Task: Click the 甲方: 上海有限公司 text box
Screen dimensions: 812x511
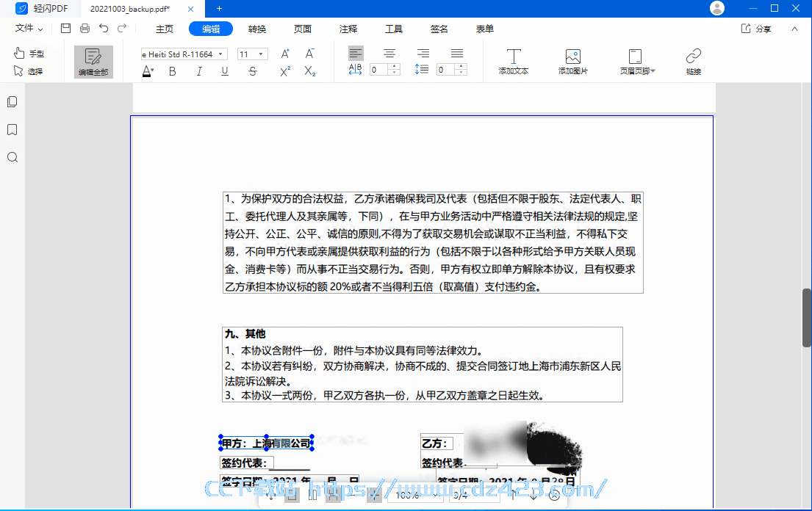Action: [x=266, y=443]
